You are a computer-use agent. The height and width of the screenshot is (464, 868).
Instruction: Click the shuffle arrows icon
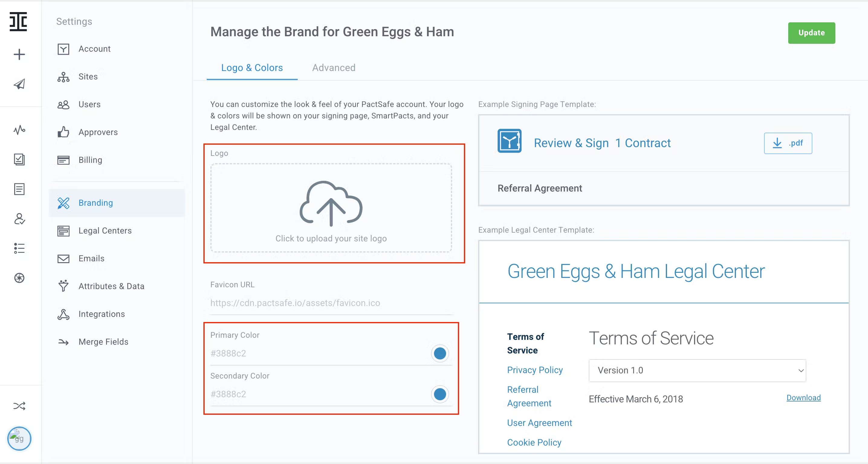19,406
